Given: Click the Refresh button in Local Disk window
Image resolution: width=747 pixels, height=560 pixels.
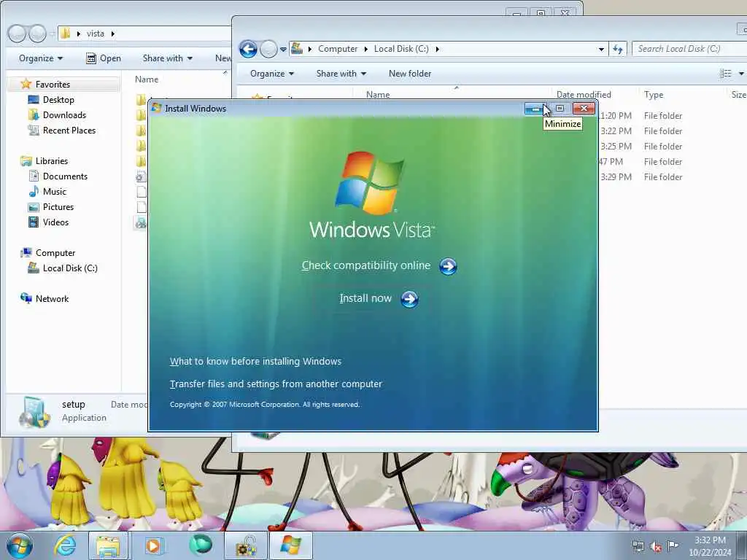Looking at the screenshot, I should (x=618, y=49).
